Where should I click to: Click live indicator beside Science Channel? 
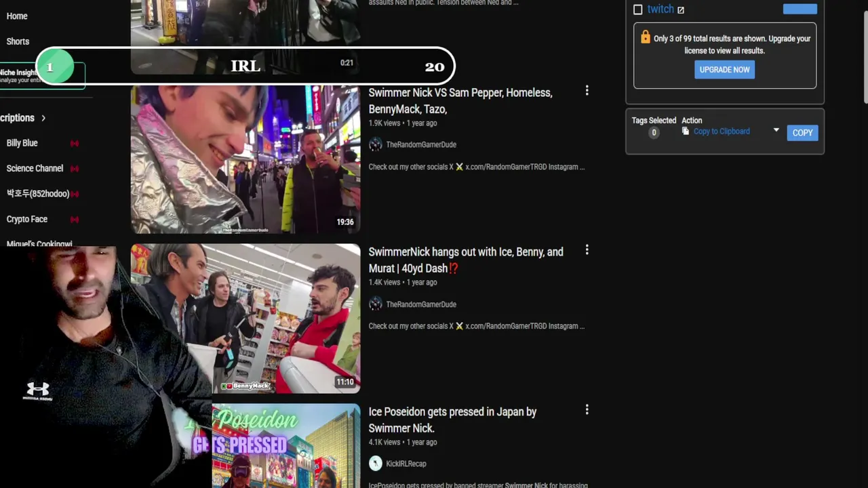(x=75, y=169)
